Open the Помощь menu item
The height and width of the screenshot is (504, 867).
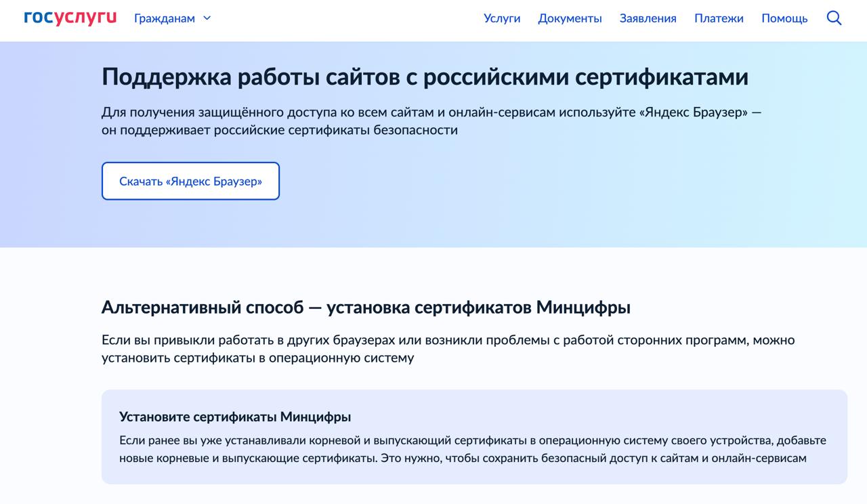click(x=784, y=18)
